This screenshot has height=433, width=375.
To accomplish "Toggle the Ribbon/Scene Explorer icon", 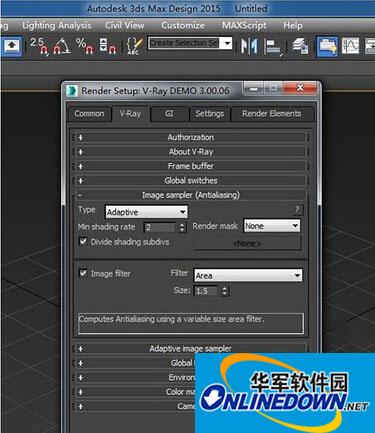I will pos(327,46).
